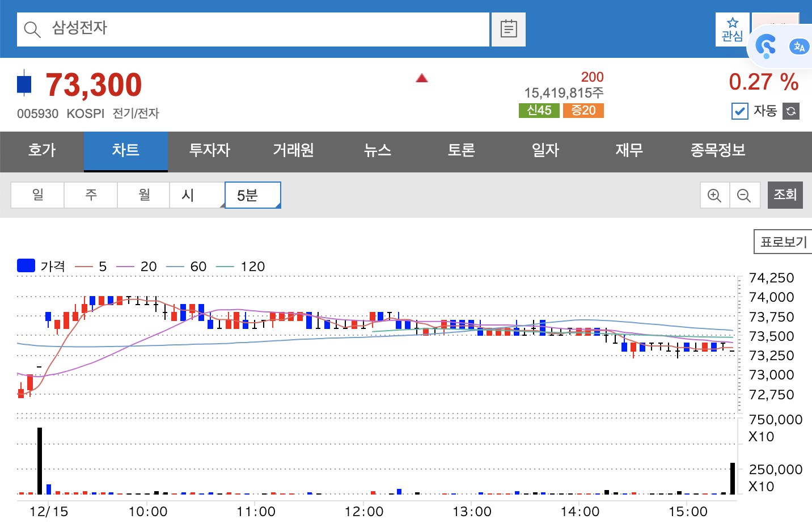Click the 750,000 volume axis label

pyautogui.click(x=776, y=420)
